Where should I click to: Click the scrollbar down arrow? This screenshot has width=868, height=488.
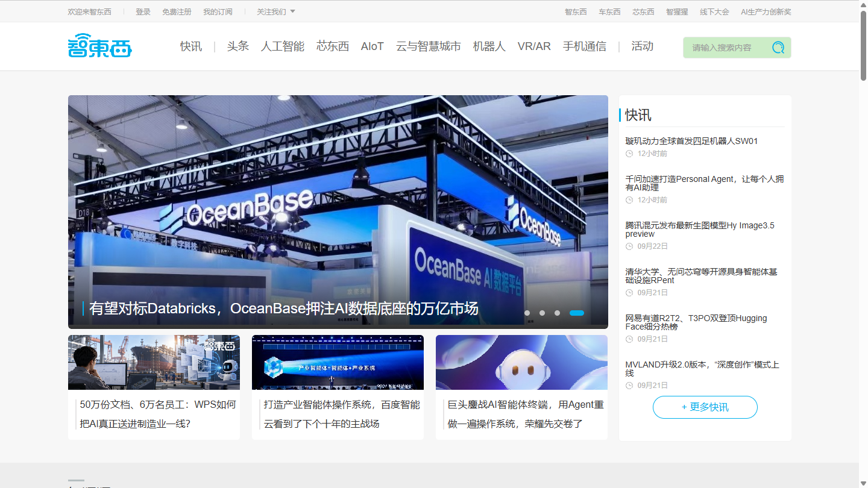[x=863, y=483]
